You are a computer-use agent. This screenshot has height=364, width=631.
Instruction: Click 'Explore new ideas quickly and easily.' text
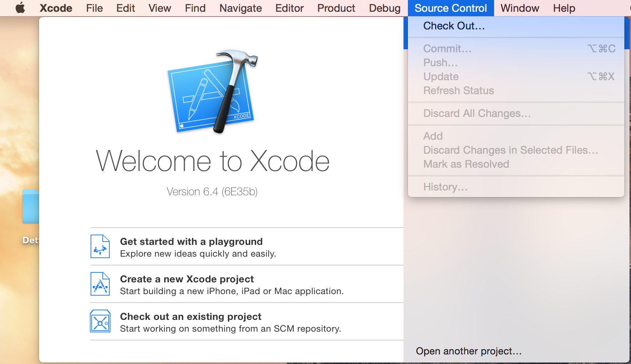click(x=198, y=254)
